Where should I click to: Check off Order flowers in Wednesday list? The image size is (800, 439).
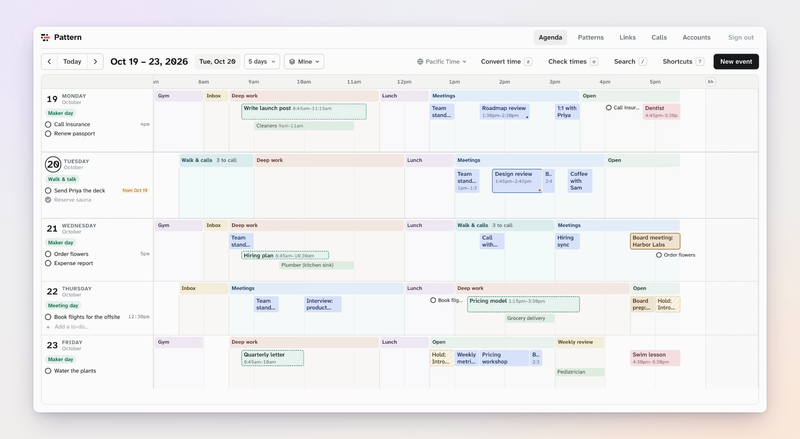point(48,254)
